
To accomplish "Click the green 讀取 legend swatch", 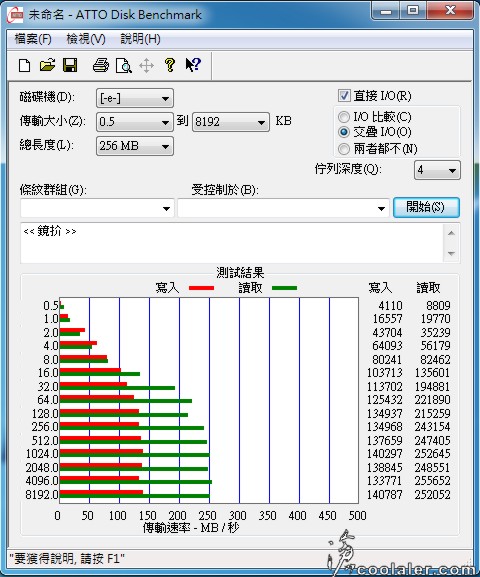I will click(x=285, y=288).
